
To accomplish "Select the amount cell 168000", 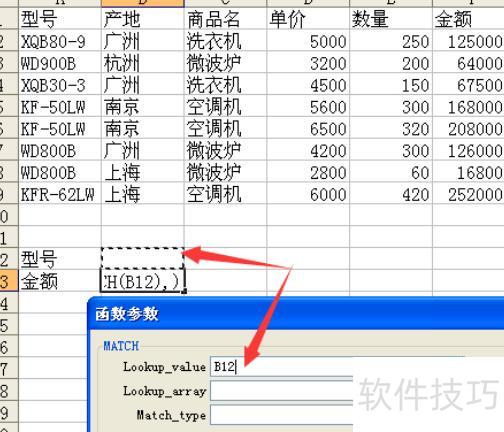I will point(468,106).
